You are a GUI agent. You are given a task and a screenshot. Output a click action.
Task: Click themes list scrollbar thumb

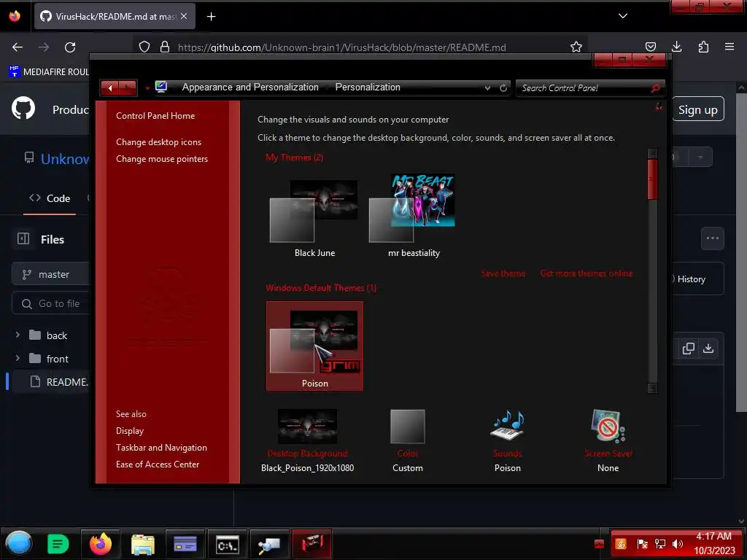coord(652,179)
